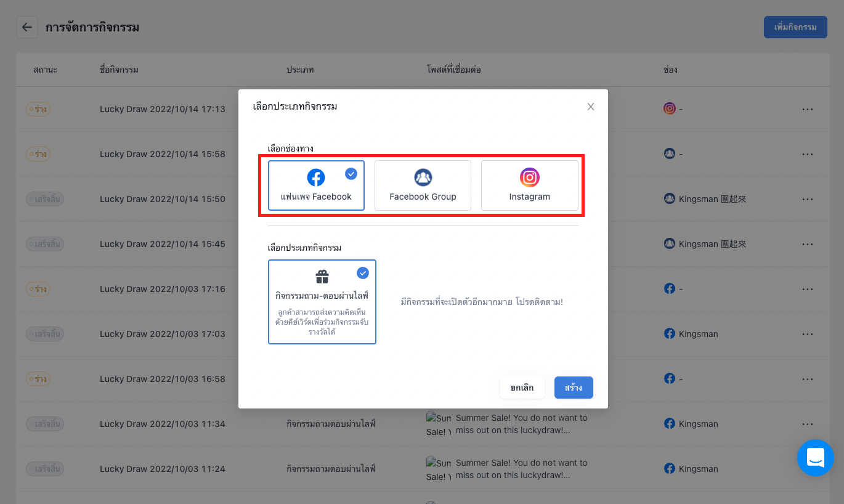Click Kingsman channel in 2022/10/03 17:03 row

(699, 334)
